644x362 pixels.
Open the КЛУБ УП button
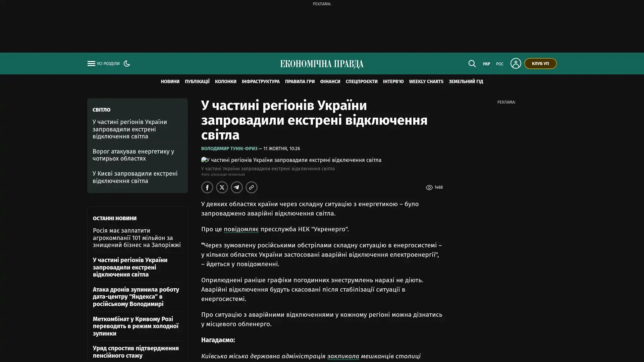(540, 63)
